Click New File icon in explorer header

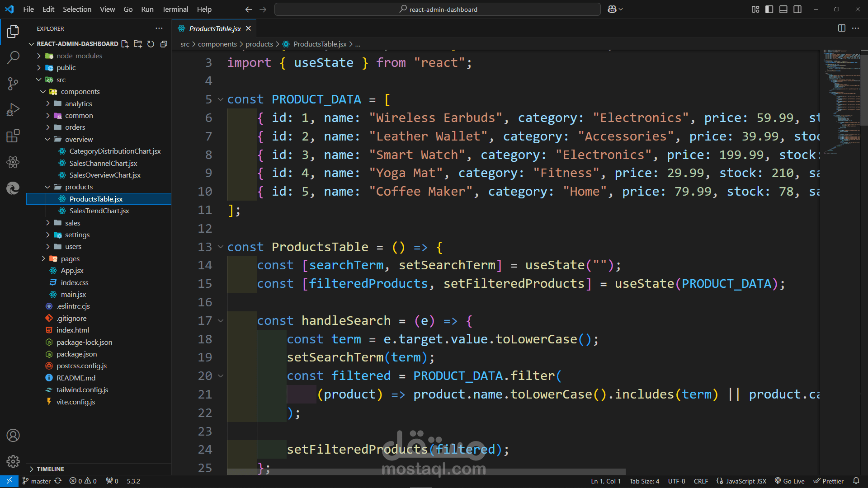pos(125,44)
